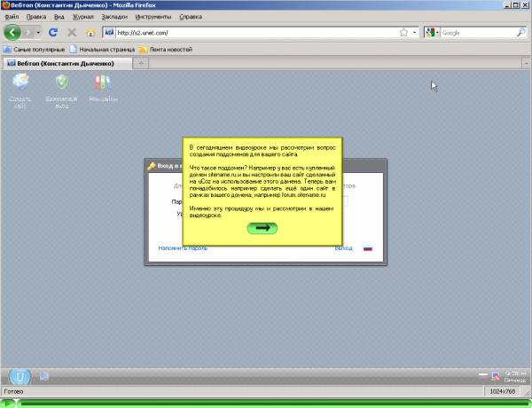Click the 'Начальная страница' bookmark
This screenshot has width=532, height=408.
point(106,49)
